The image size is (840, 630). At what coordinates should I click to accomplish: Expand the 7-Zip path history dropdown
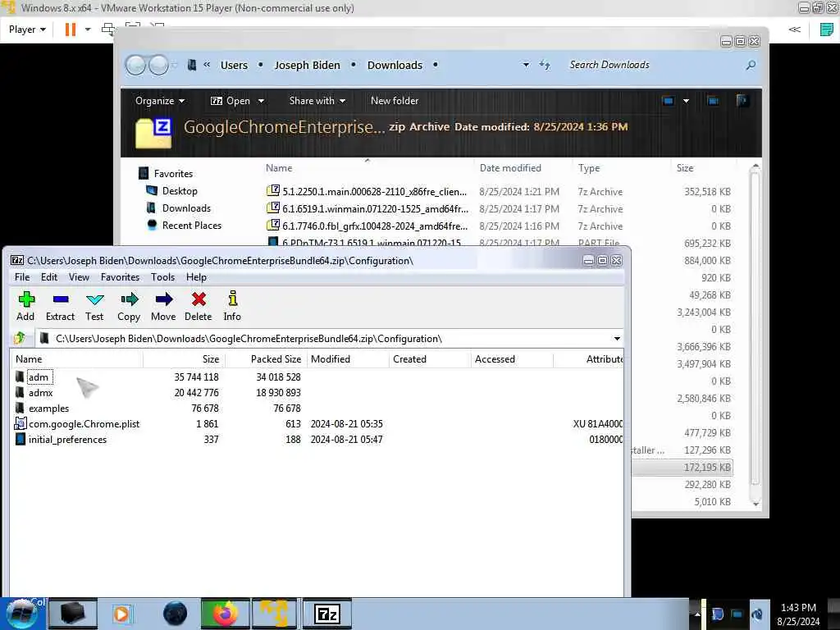click(617, 339)
